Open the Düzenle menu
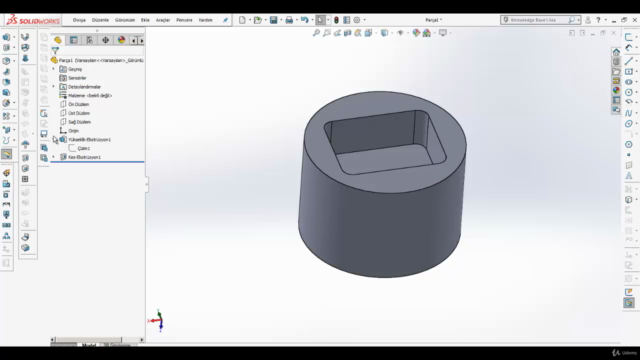Viewport: 640px width, 360px height. 100,20
